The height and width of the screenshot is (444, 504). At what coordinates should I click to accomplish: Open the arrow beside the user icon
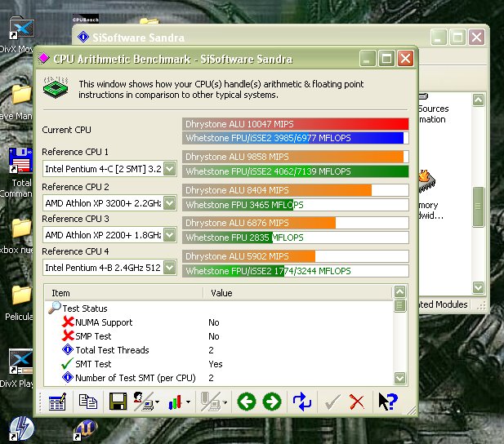tap(157, 402)
